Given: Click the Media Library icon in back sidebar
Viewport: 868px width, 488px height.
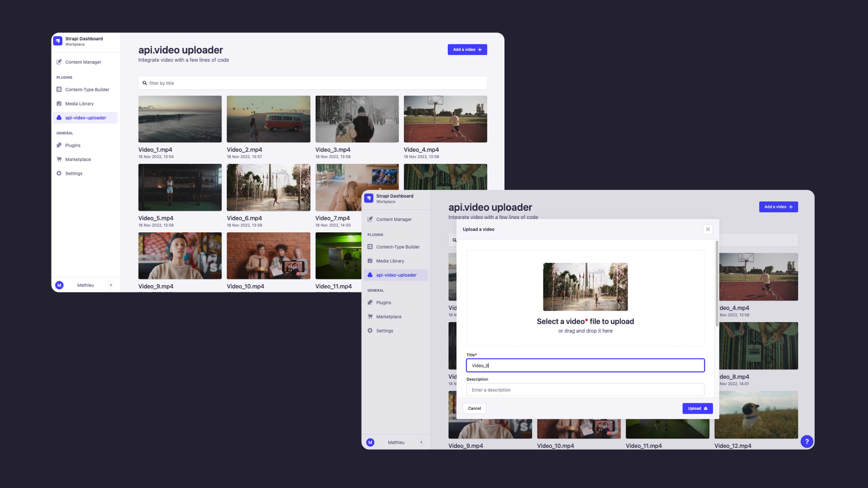Looking at the screenshot, I should 59,103.
